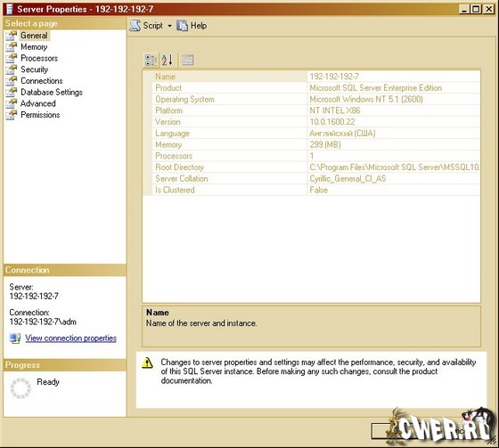Image resolution: width=499 pixels, height=448 pixels.
Task: Switch property grid to Categorized view
Action: (151, 60)
